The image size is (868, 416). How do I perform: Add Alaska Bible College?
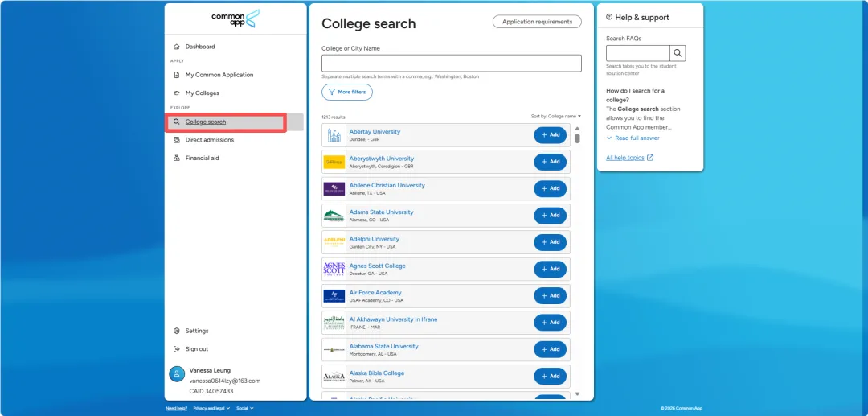(551, 376)
